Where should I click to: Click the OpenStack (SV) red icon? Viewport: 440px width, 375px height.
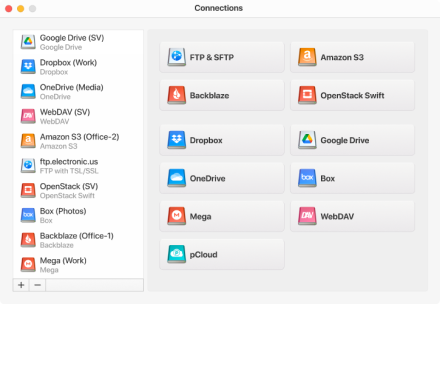[28, 190]
